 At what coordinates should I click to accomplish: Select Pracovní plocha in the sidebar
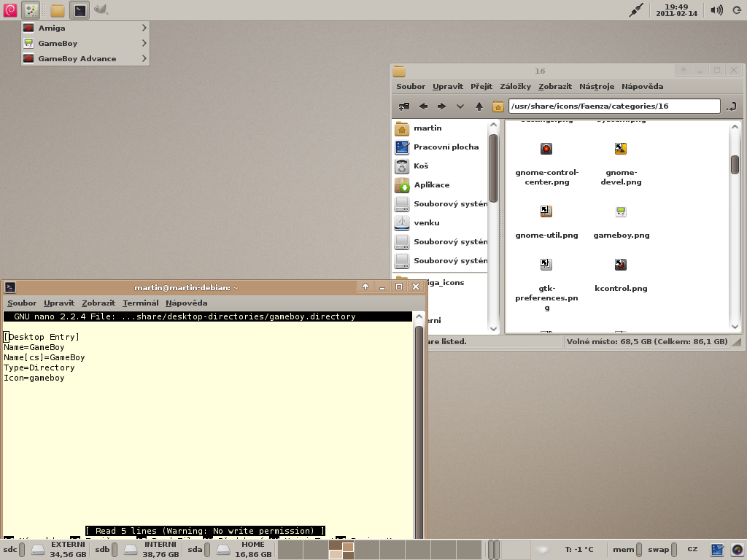coord(441,147)
